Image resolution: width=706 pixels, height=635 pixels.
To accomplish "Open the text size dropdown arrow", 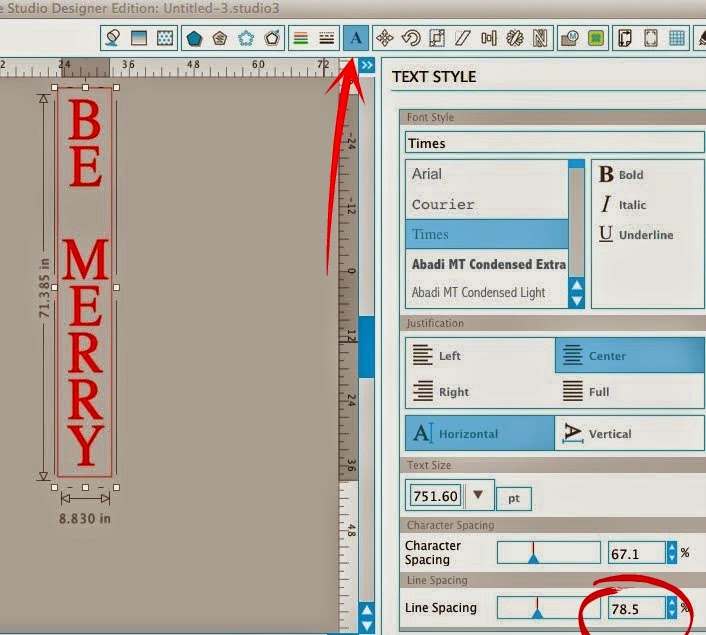I will tap(478, 495).
